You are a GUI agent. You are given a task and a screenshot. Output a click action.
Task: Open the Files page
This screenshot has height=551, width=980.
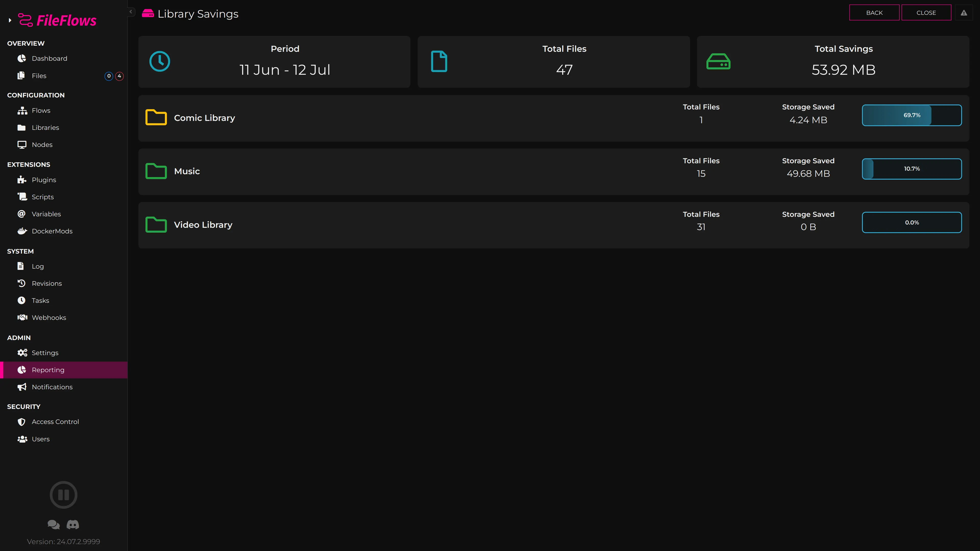coord(64,76)
